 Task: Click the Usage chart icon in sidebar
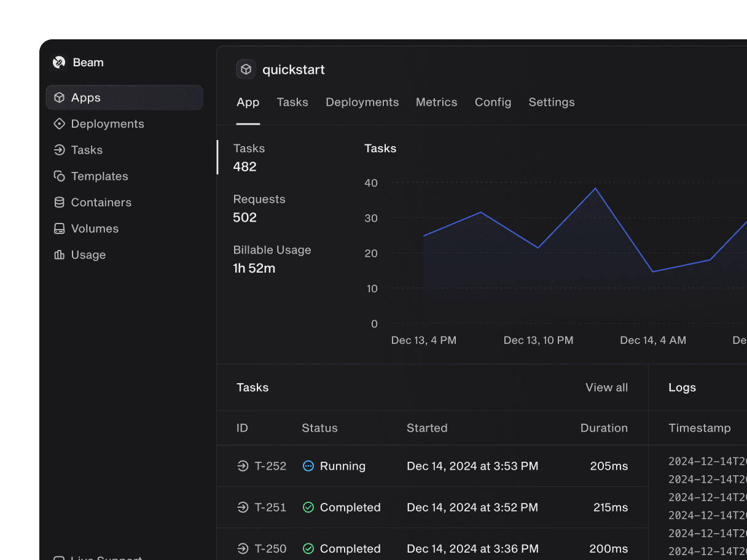[x=59, y=255]
